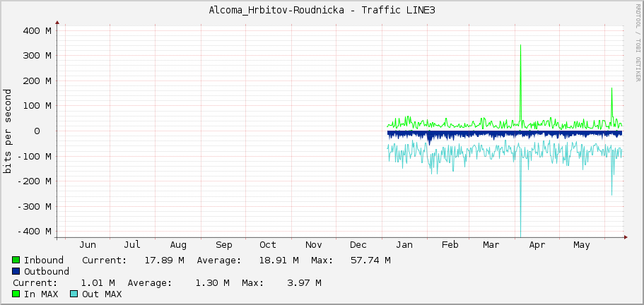Click the Out MAX legend label
Viewport: 644px width, 305px height.
point(102,294)
